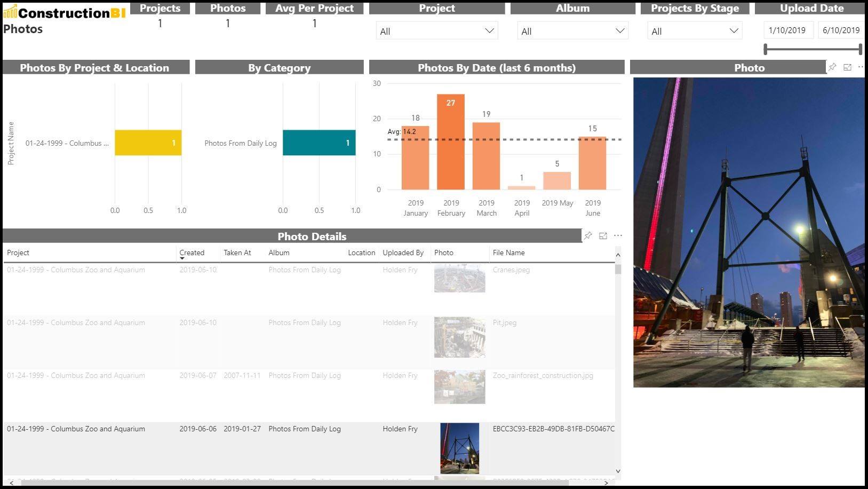The image size is (868, 489).
Task: Open focus mode for Photo visual
Action: pos(847,67)
